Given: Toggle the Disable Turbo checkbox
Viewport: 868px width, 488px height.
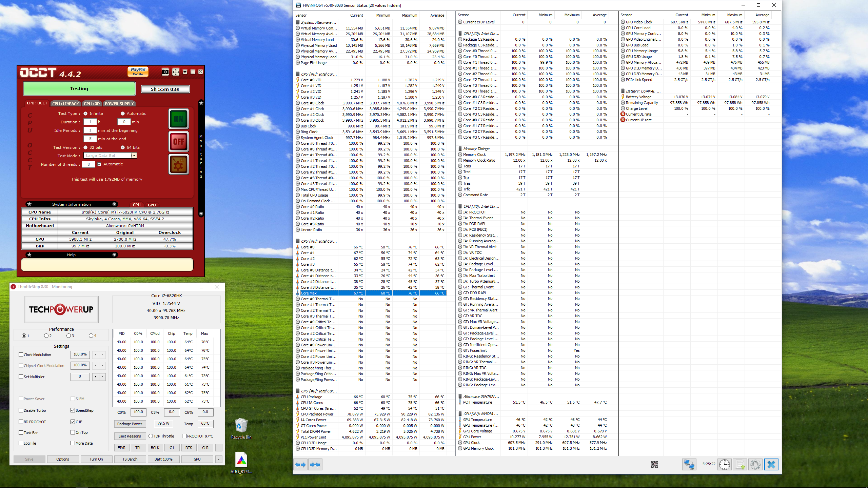Looking at the screenshot, I should coord(21,410).
